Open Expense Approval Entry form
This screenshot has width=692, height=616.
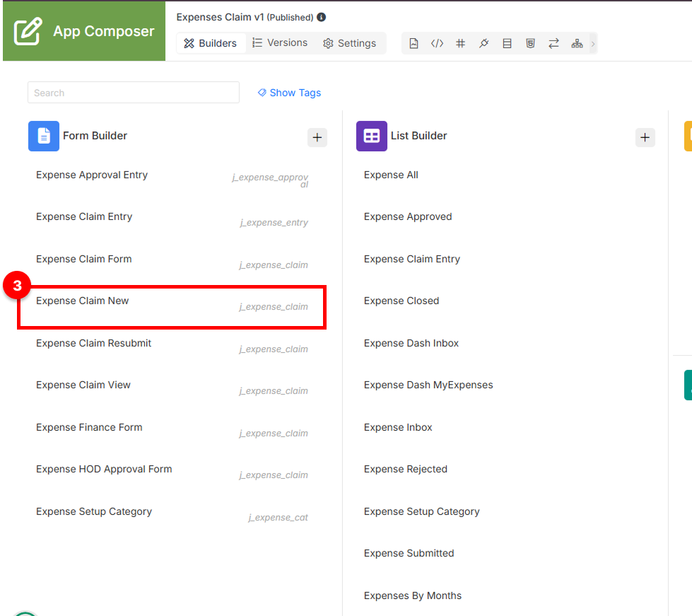click(x=92, y=175)
